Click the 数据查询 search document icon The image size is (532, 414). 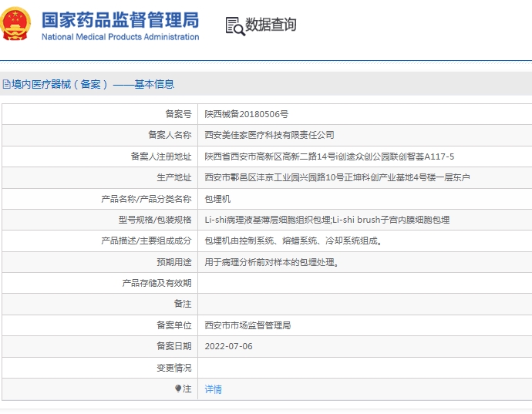(235, 26)
